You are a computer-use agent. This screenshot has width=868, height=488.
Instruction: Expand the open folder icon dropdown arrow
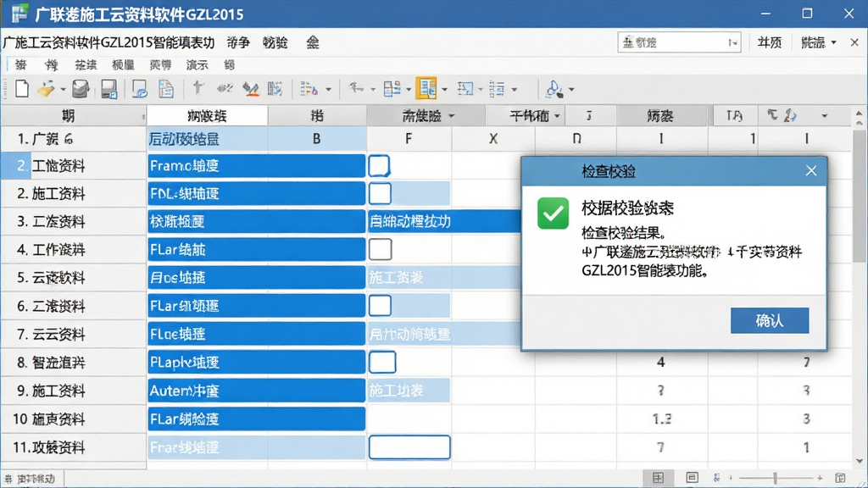point(63,89)
